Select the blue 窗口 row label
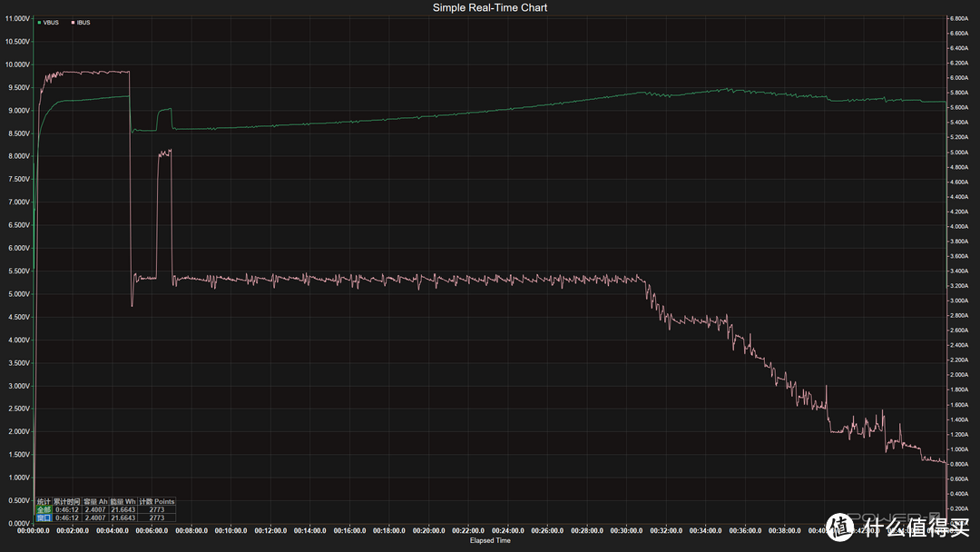The image size is (980, 552). pos(44,517)
